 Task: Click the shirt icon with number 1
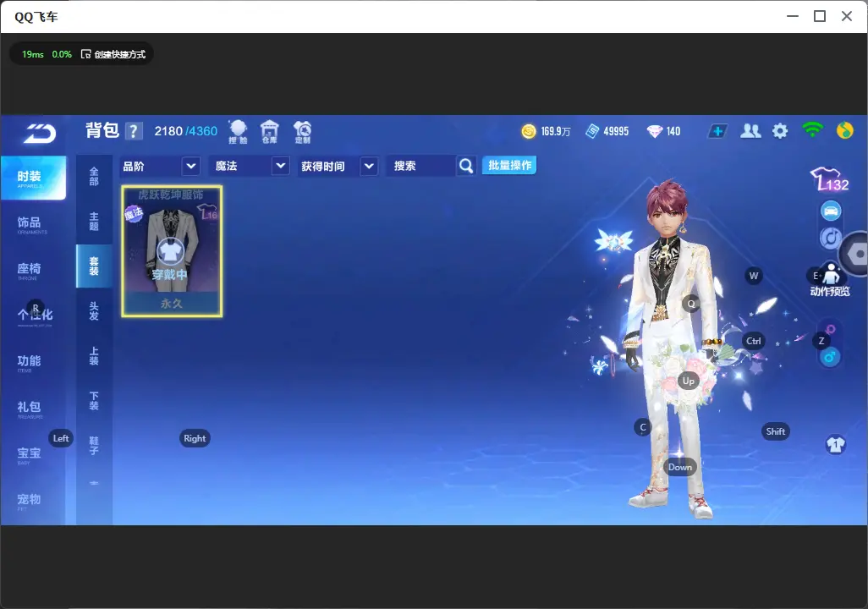(x=835, y=445)
